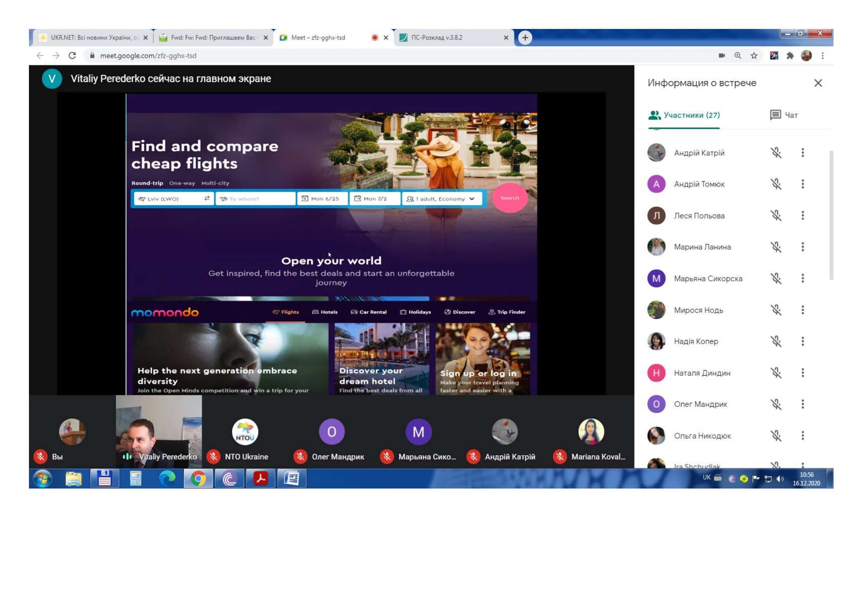Open Chrome three-dot menu
The width and height of the screenshot is (868, 614).
[822, 56]
